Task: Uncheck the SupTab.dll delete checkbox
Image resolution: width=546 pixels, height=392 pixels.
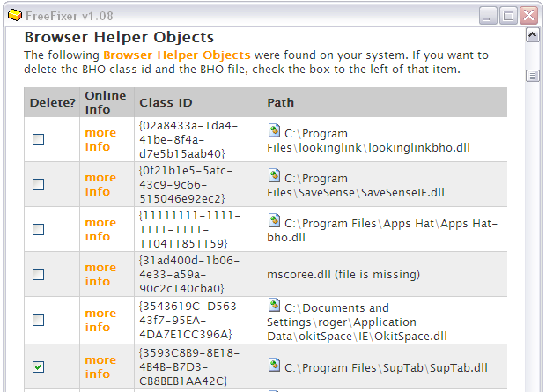Action: point(38,367)
